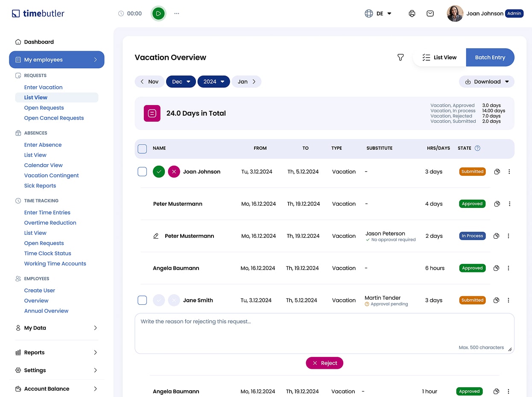532x397 pixels.
Task: Click the pink Reject button
Action: (324, 363)
